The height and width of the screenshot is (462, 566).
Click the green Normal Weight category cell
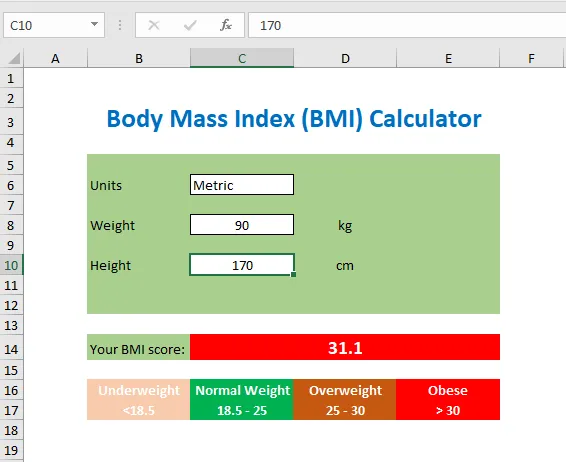(x=242, y=390)
